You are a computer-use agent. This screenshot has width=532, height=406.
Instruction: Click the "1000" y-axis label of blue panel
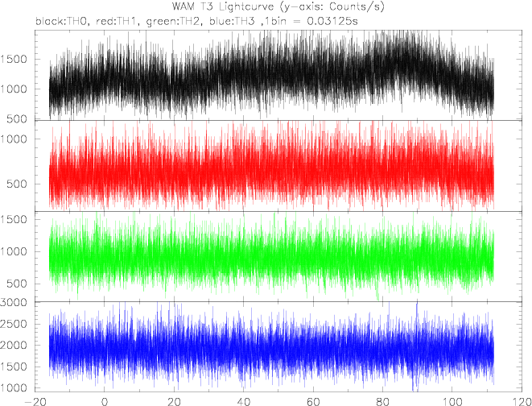tap(14, 388)
